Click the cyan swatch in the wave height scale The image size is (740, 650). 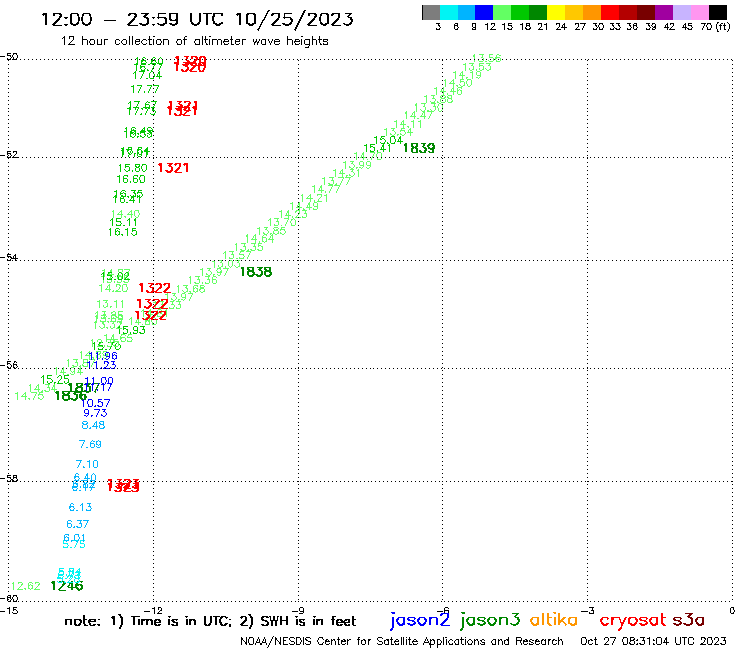(x=449, y=12)
